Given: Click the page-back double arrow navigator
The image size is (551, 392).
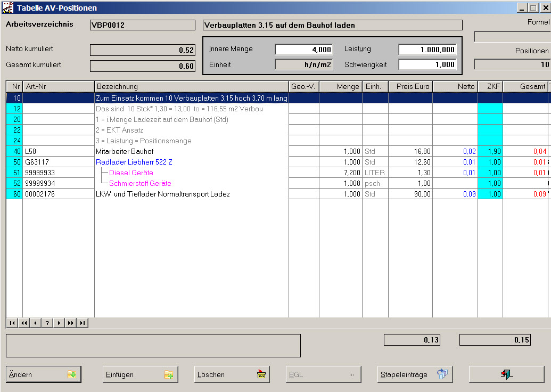Looking at the screenshot, I should [24, 323].
